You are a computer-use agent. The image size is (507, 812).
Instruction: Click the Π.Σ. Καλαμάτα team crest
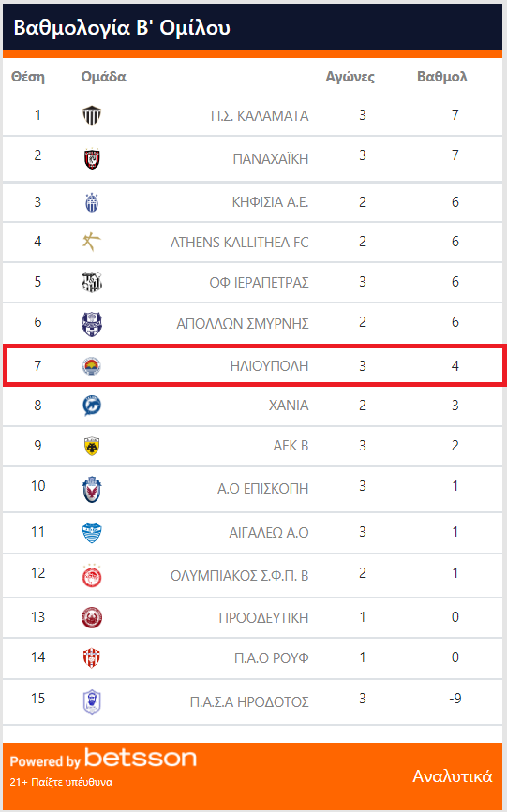pyautogui.click(x=92, y=115)
